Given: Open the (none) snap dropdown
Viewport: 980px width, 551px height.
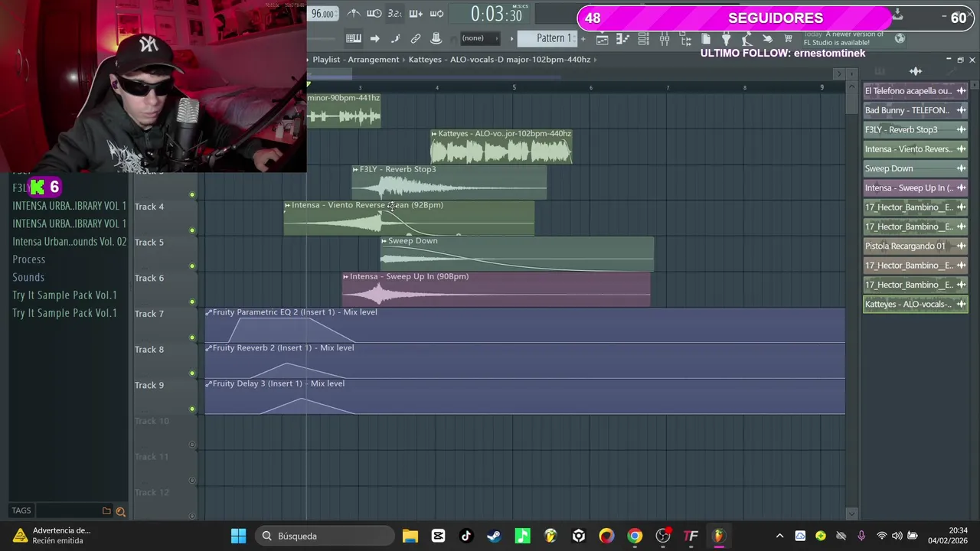Looking at the screenshot, I should [480, 38].
